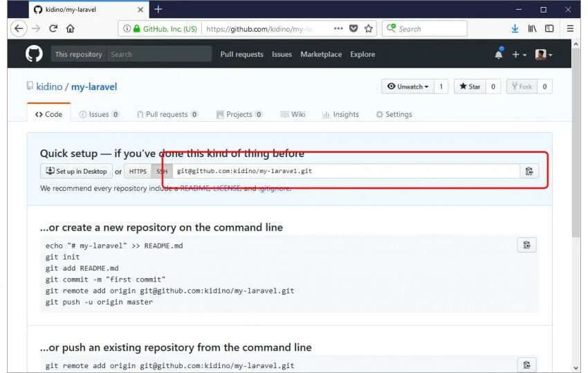The image size is (588, 373).
Task: Click the watchers count 1
Action: tap(441, 87)
